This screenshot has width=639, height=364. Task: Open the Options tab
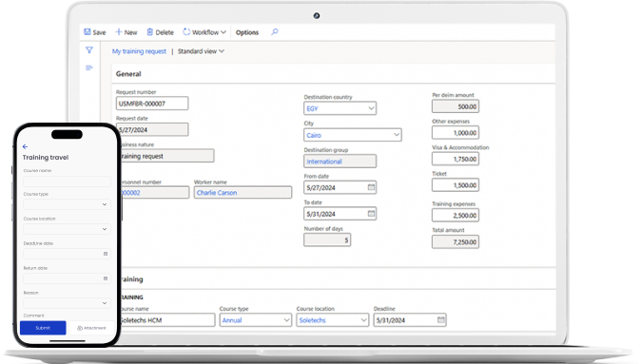247,32
